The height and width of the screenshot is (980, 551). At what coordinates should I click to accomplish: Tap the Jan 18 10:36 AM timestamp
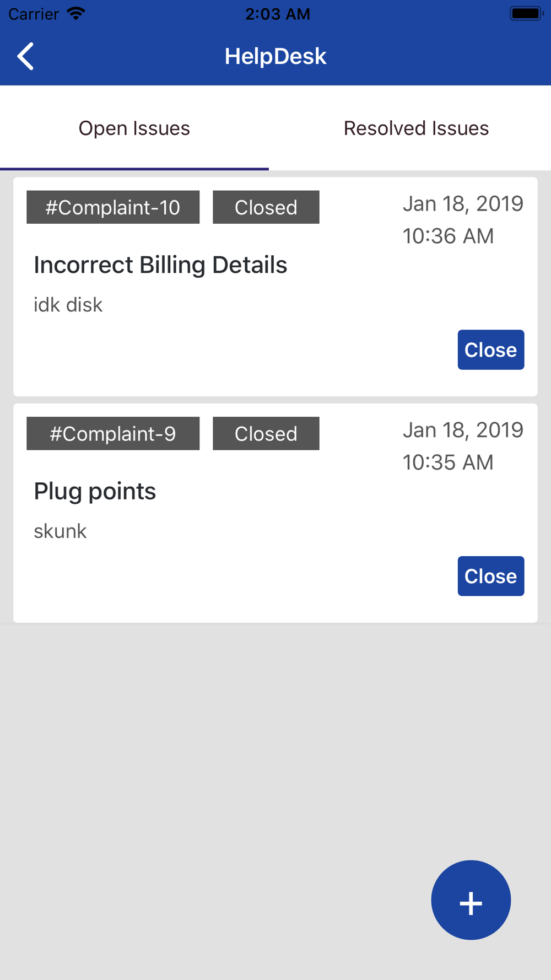[x=463, y=220]
